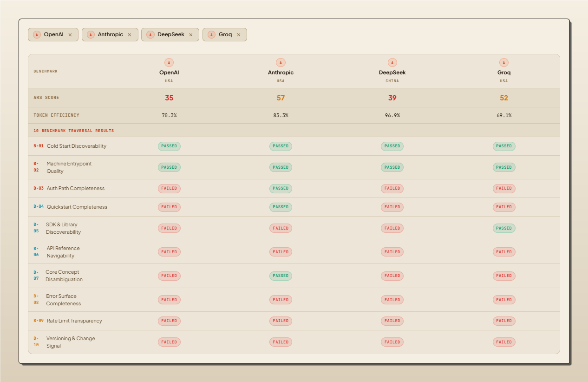Click the CHINA country label under DeepSeek

click(392, 81)
